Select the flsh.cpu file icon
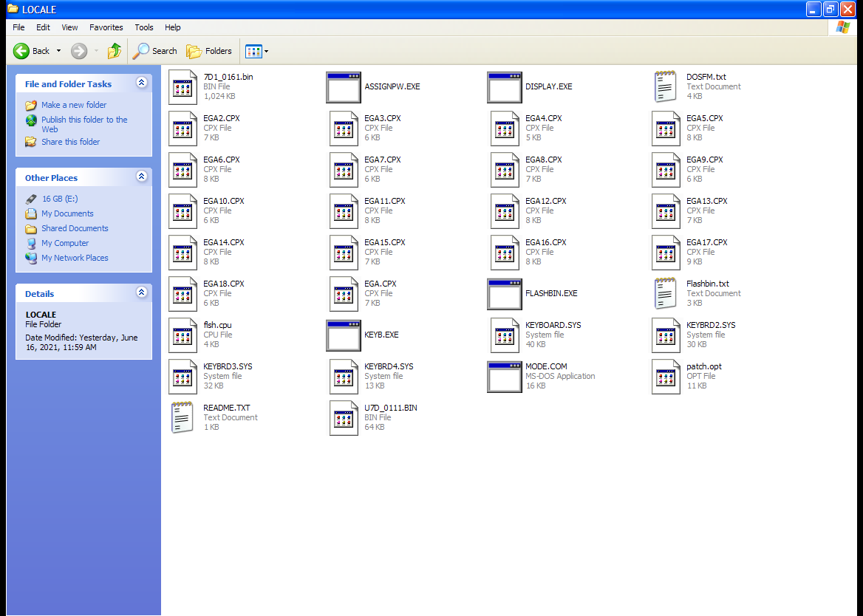 pos(183,335)
